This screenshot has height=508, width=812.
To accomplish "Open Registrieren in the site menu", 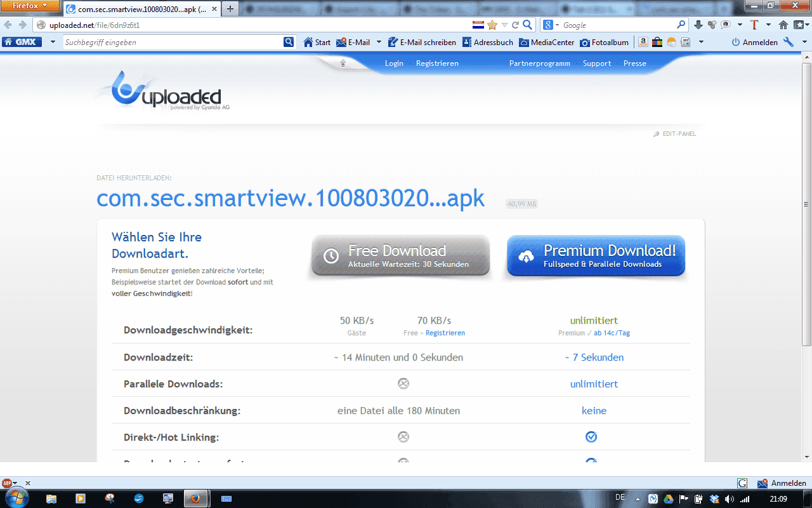I will [437, 63].
